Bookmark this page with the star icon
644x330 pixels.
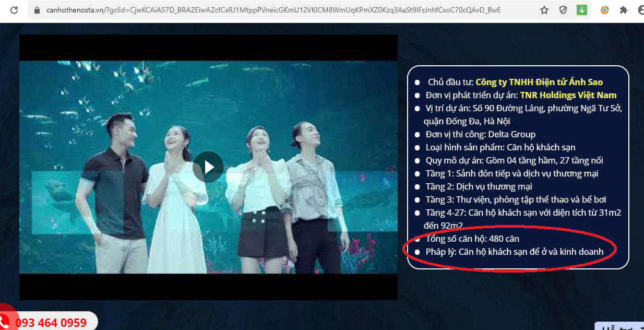(x=544, y=10)
